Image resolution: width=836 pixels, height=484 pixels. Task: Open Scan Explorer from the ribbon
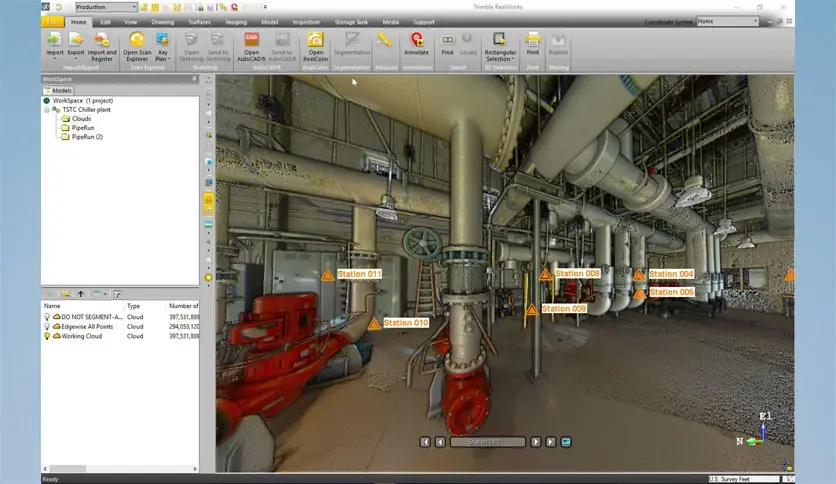pos(137,40)
